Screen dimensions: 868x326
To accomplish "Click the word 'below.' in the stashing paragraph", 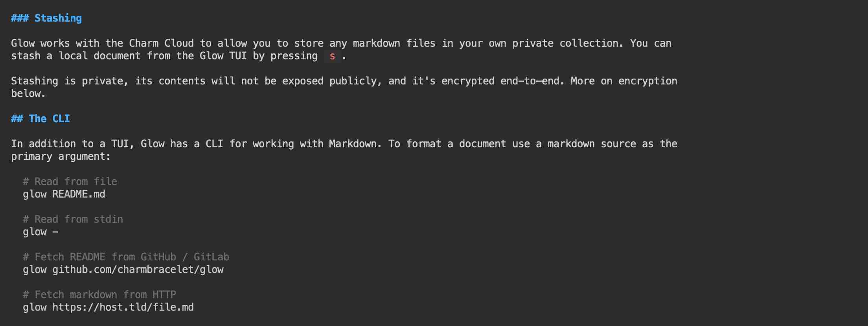I will (x=28, y=93).
